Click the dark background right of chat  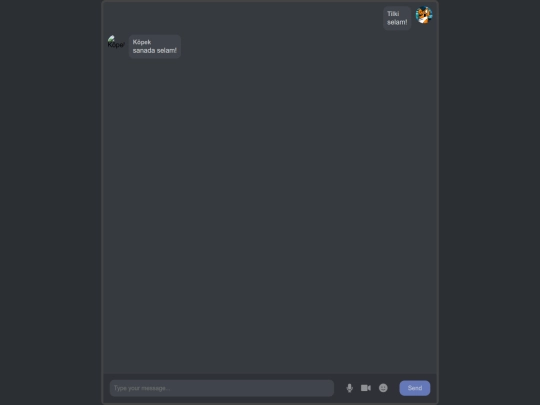[x=489, y=202]
